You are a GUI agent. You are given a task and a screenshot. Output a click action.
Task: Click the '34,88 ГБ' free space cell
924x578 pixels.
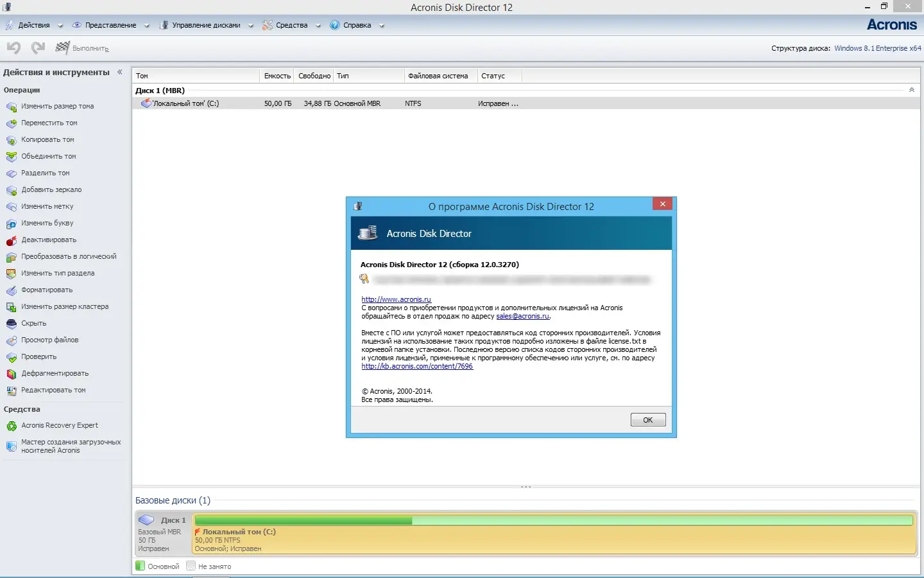coord(317,103)
